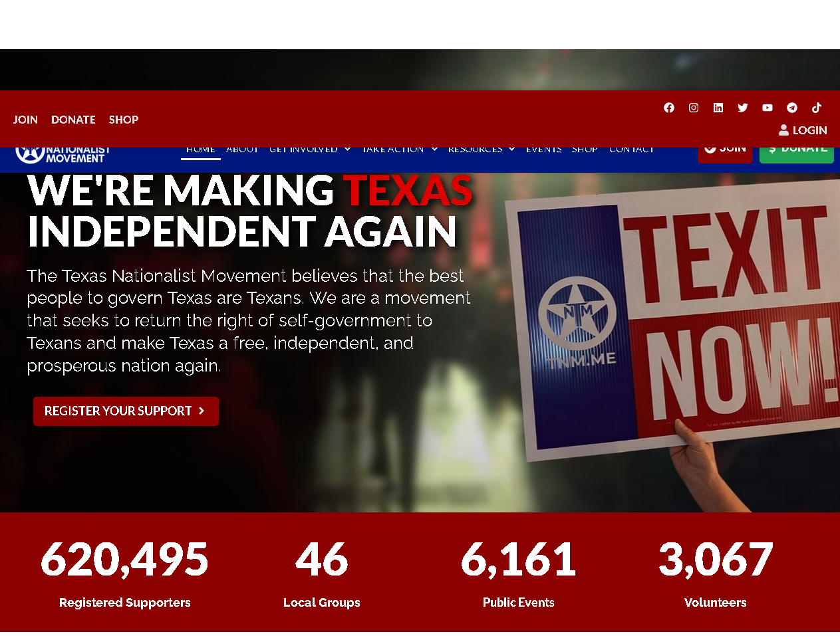Image resolution: width=840 pixels, height=636 pixels.
Task: Open the Twitter social icon
Action: coord(743,108)
